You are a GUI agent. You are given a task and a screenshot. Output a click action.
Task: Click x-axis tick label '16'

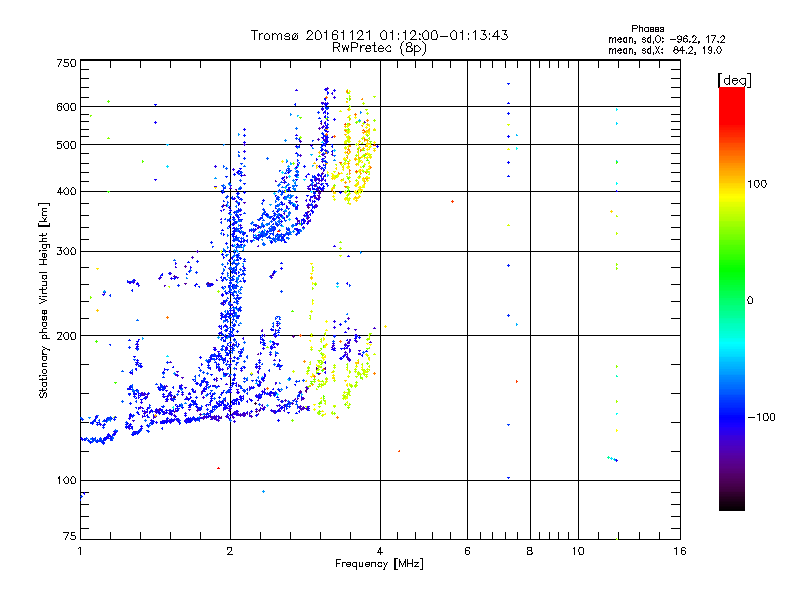(680, 551)
